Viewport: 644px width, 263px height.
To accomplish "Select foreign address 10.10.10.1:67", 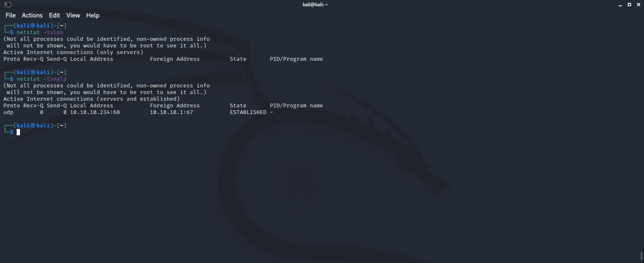I will (172, 112).
